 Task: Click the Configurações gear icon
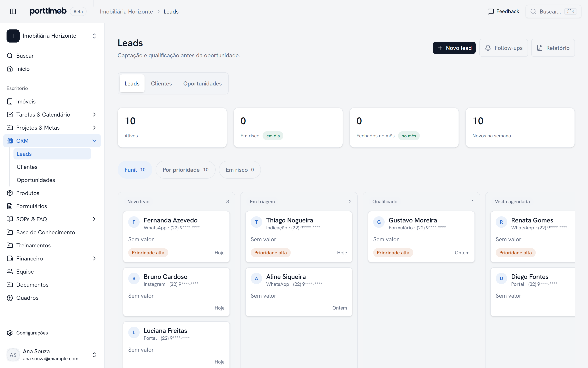tap(10, 333)
